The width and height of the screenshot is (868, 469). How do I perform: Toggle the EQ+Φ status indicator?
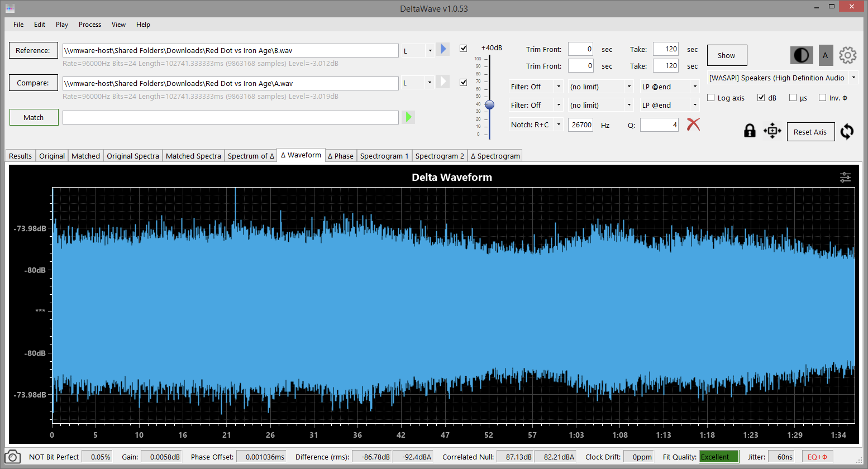[817, 457]
